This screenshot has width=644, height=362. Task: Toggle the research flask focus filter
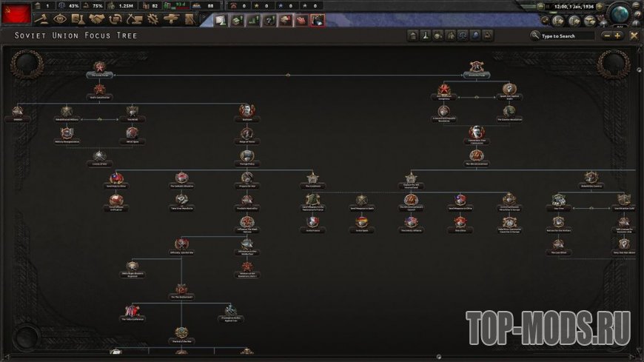[x=426, y=36]
